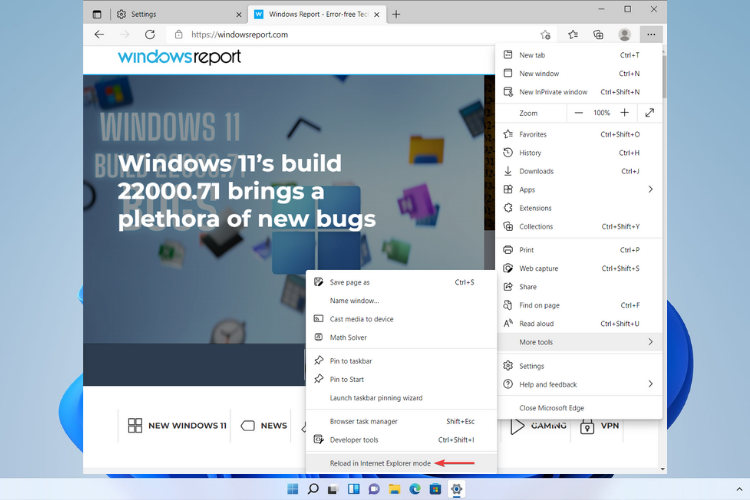This screenshot has height=500, width=750.
Task: Expand the Apps submenu
Action: (579, 189)
